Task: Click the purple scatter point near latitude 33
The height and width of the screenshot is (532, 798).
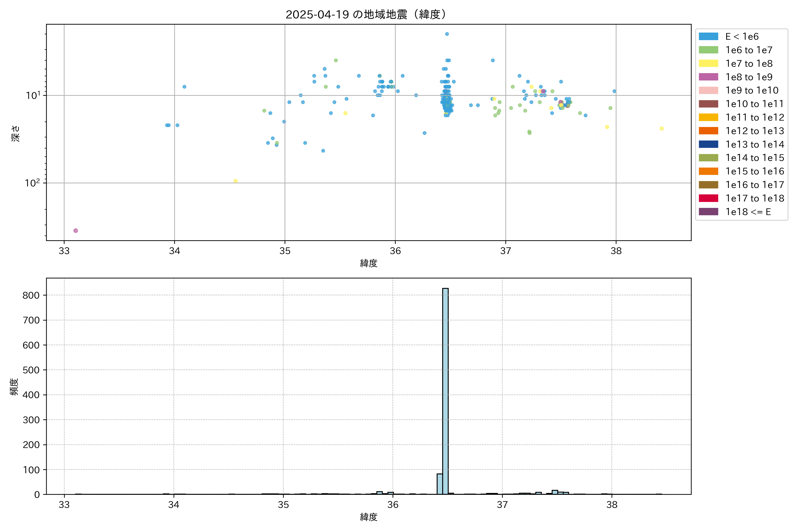Action: 76,231
